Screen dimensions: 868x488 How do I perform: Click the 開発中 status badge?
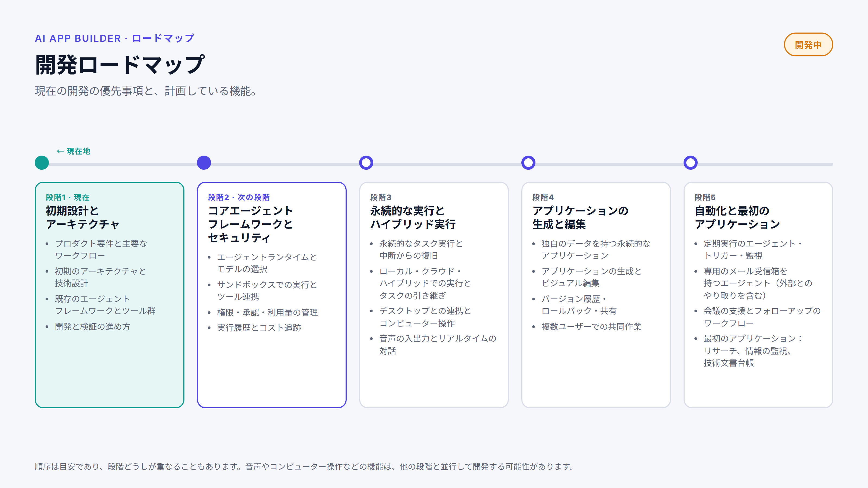[808, 44]
